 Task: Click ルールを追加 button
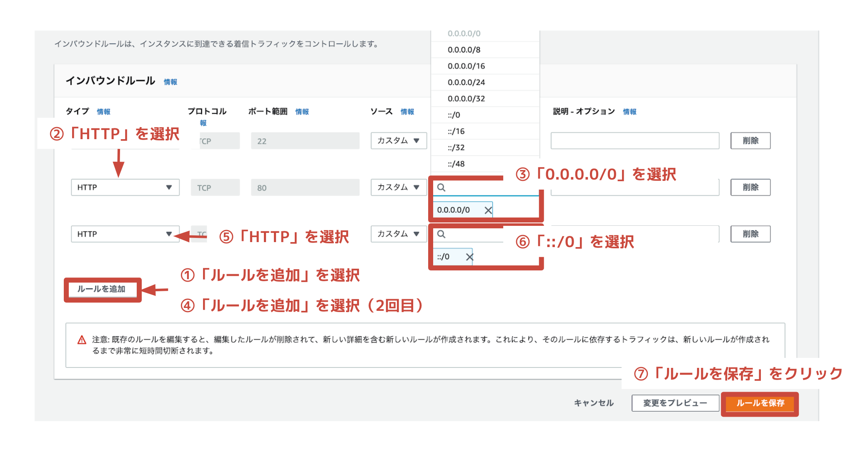coord(101,289)
